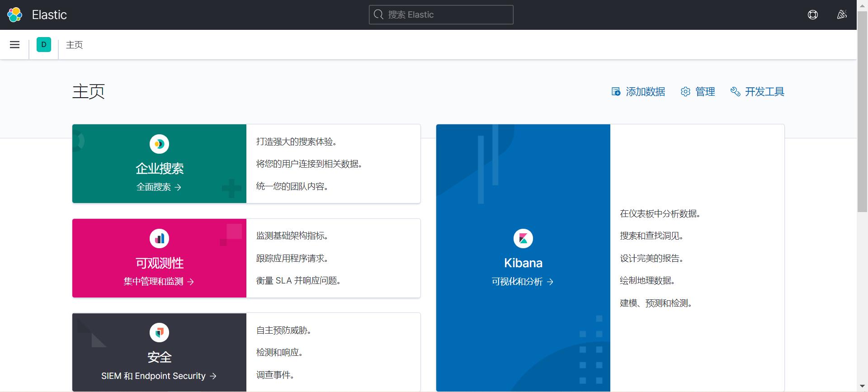Open the help menu lifebuoy icon

[x=813, y=15]
